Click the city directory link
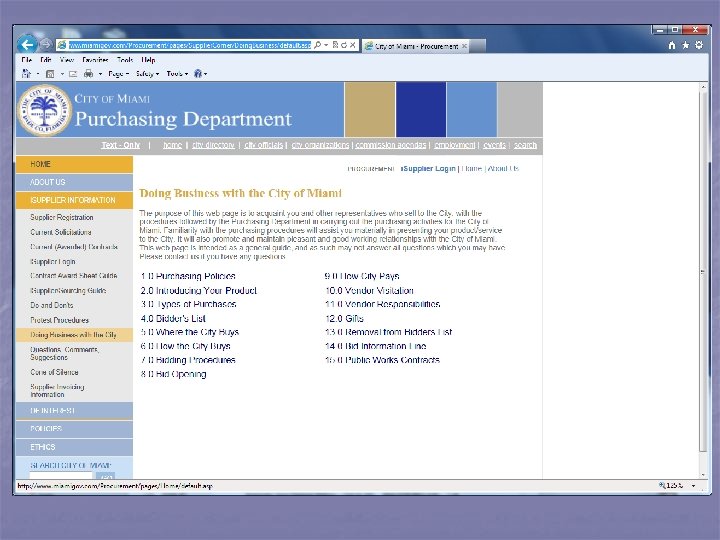Image resolution: width=720 pixels, height=540 pixels. click(213, 145)
